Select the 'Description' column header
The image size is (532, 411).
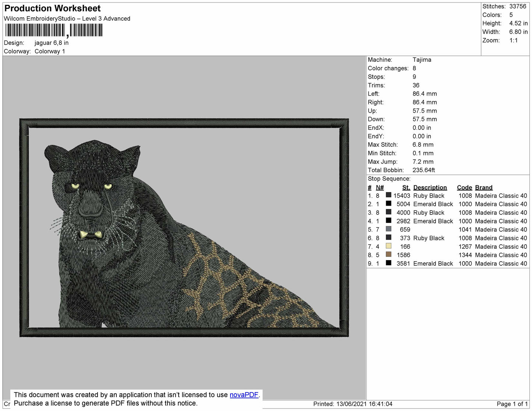(430, 187)
